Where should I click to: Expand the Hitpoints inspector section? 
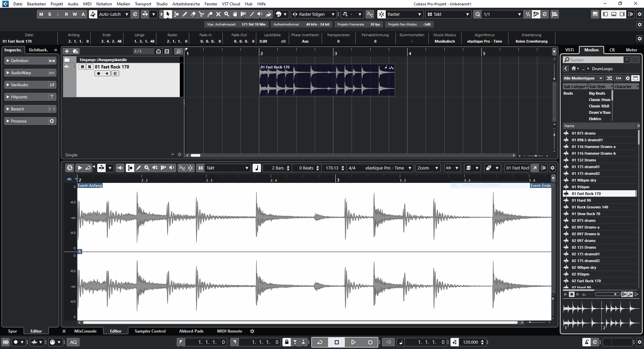tap(27, 97)
